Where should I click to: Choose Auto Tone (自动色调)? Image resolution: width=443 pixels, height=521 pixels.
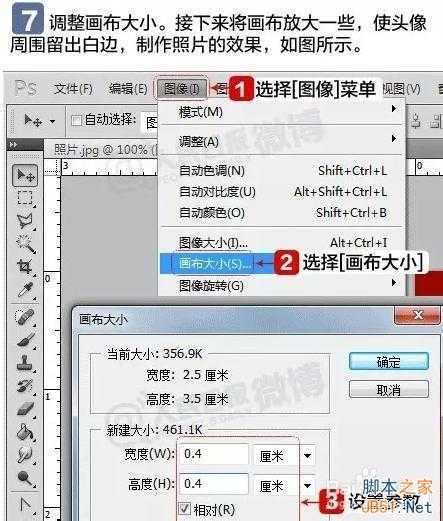point(282,171)
